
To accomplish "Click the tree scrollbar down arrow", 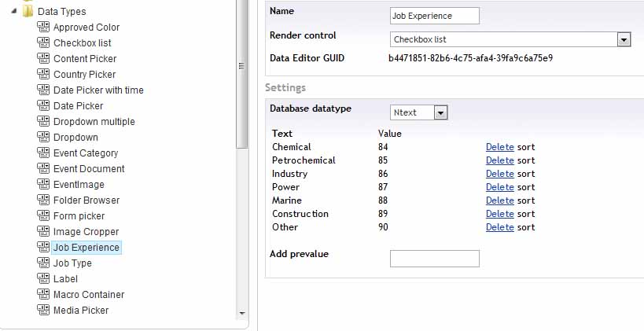I will 241,313.
